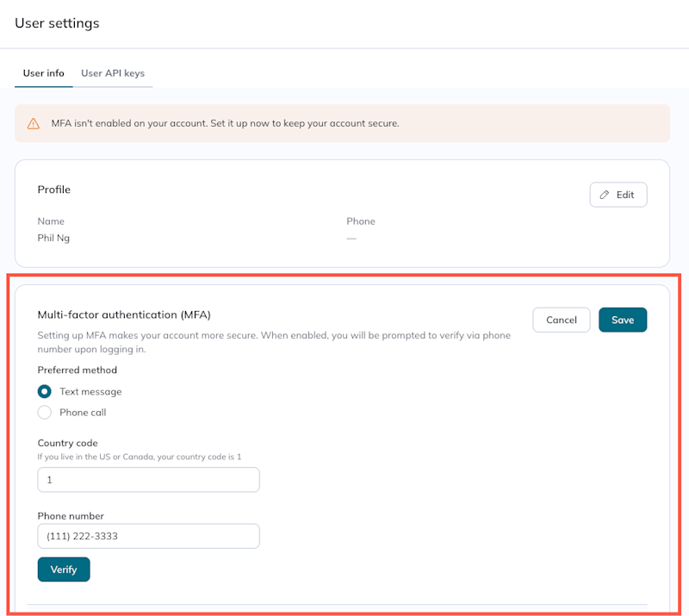Click the Country code input field
This screenshot has height=616, width=689.
[x=148, y=480]
